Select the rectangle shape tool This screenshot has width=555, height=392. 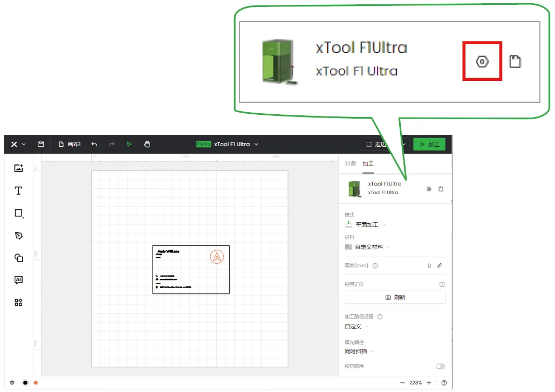[x=19, y=213]
